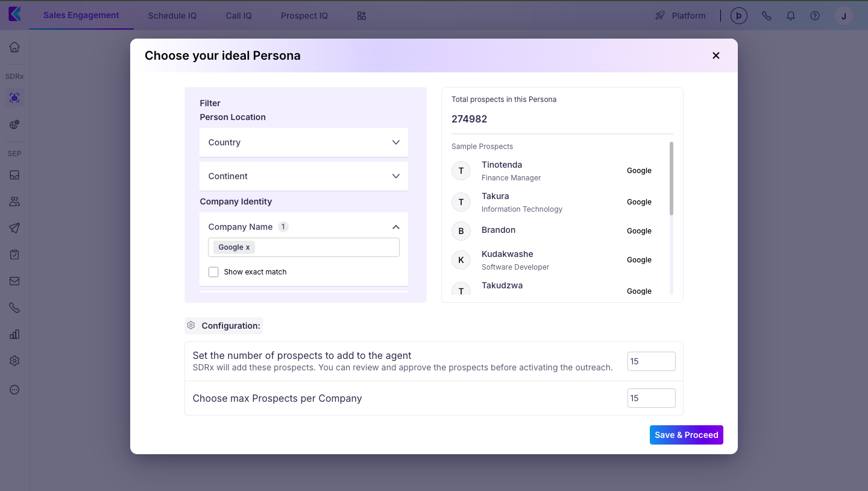
Task: Open the bar chart analytics icon
Action: [x=14, y=334]
